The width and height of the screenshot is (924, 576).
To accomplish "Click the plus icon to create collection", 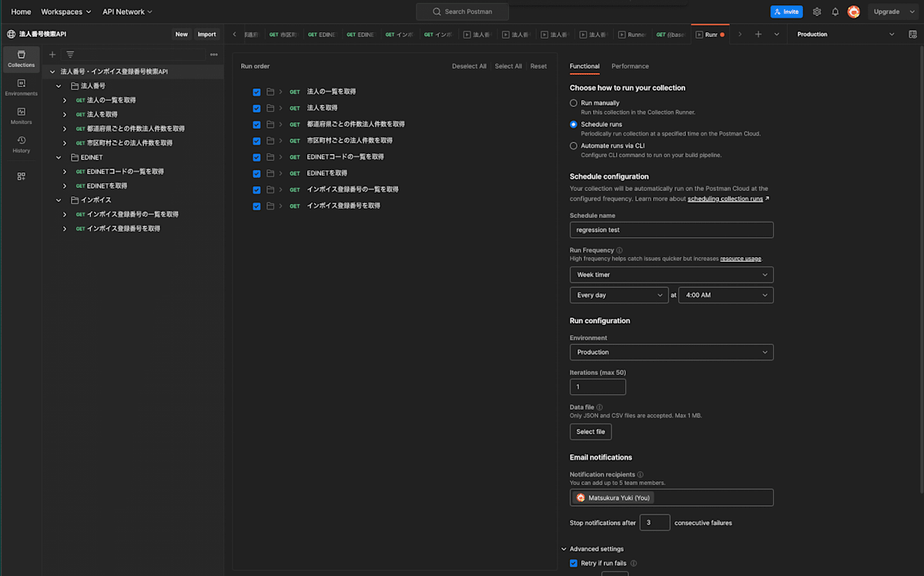I will point(52,55).
